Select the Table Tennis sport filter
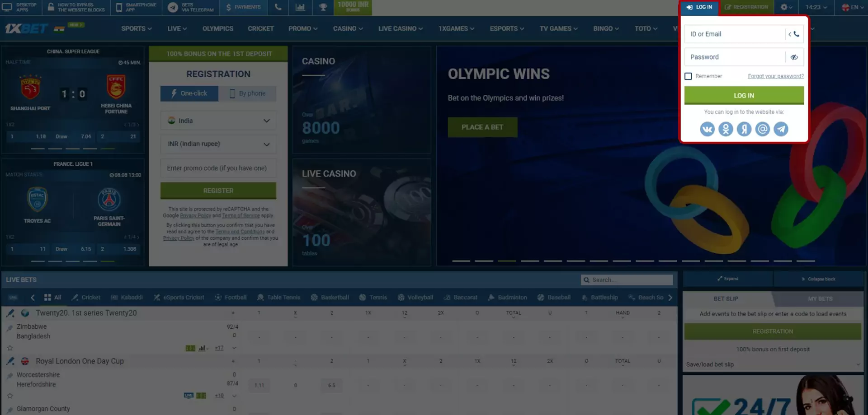868x415 pixels. pyautogui.click(x=278, y=297)
